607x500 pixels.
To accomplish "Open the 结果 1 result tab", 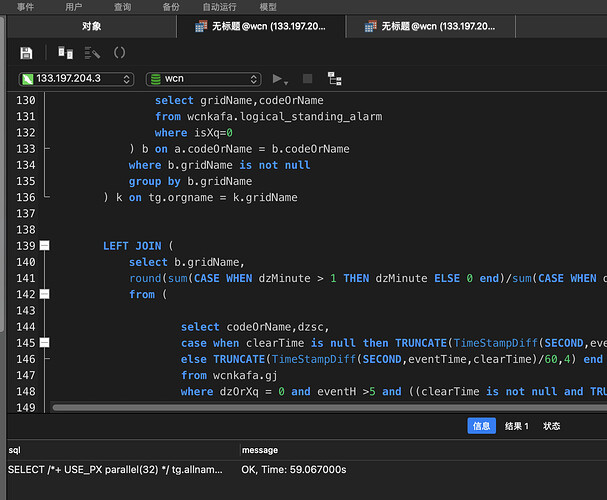I will click(x=516, y=426).
